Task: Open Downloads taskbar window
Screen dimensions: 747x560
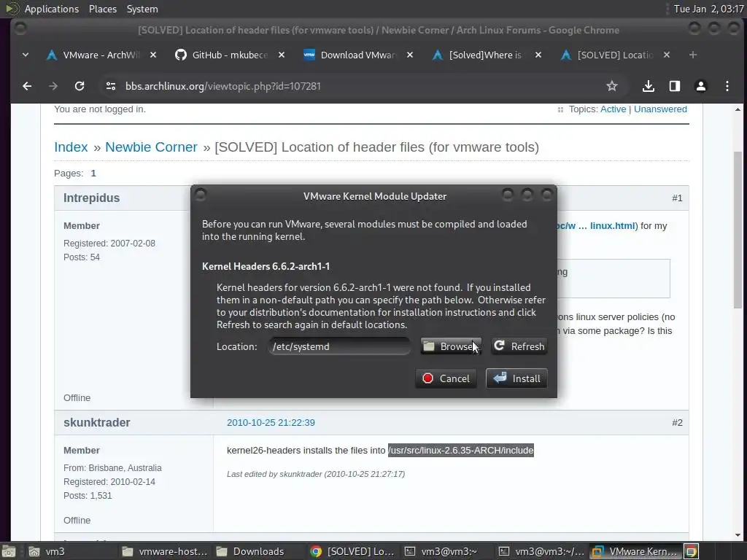Action: click(x=258, y=551)
